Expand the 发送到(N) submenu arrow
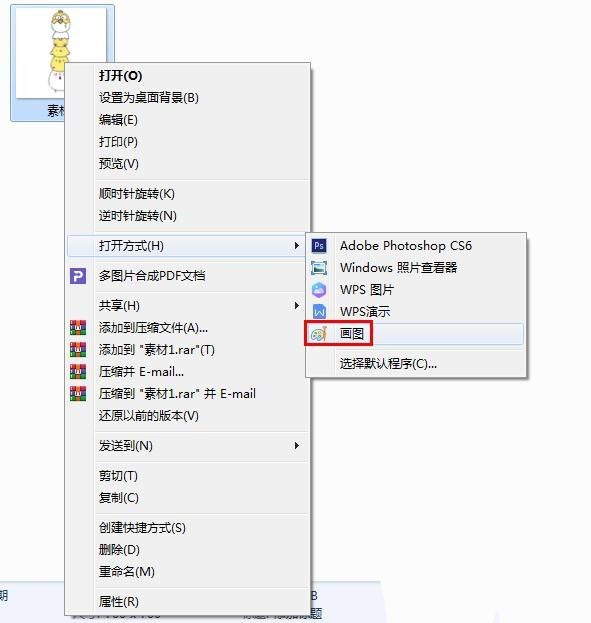The image size is (591, 623). tap(296, 446)
